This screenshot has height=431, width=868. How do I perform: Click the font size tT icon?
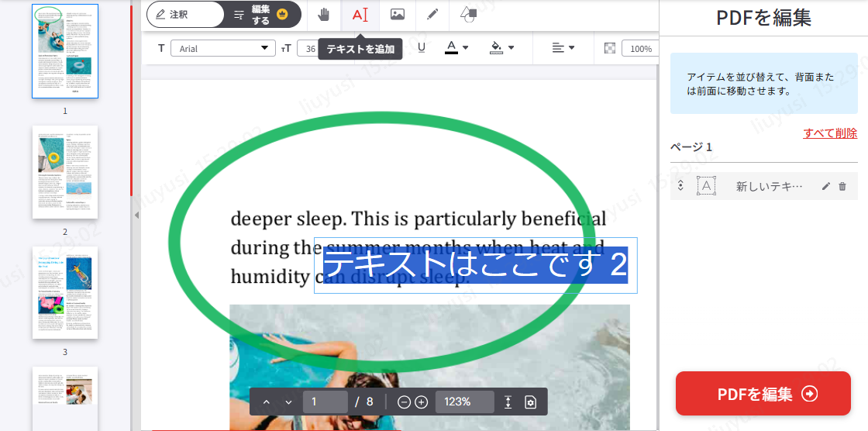286,48
